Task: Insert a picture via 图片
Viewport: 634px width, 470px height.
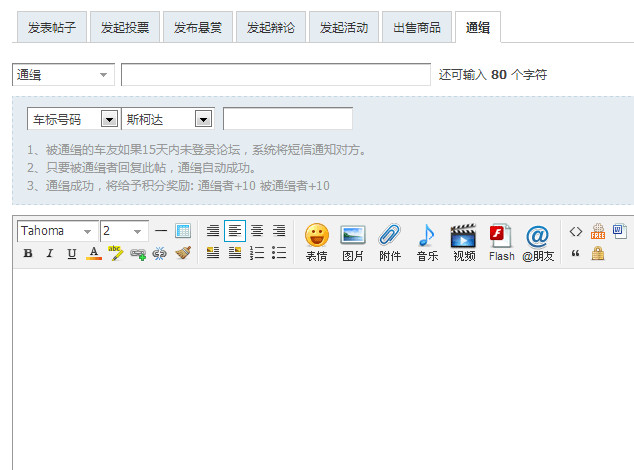Action: [353, 242]
